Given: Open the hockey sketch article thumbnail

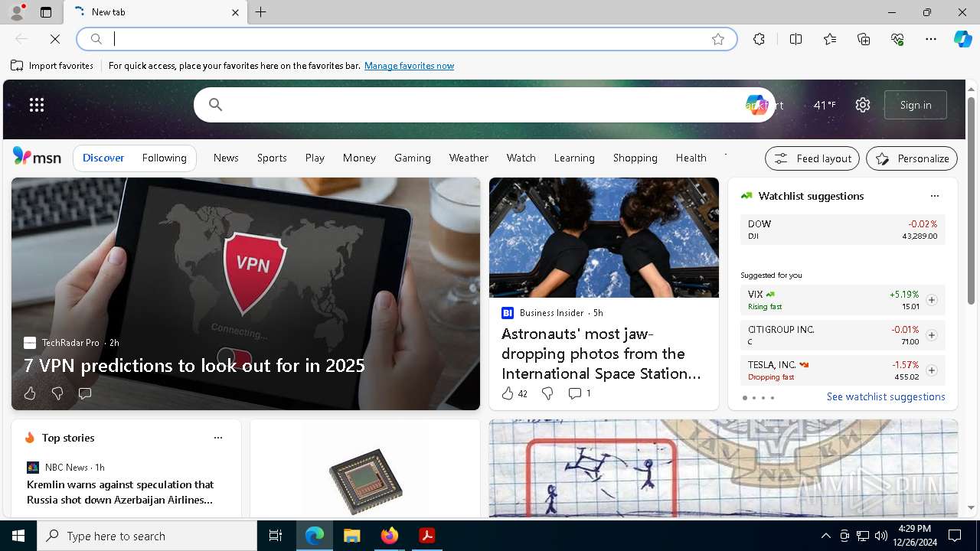Looking at the screenshot, I should [724, 468].
